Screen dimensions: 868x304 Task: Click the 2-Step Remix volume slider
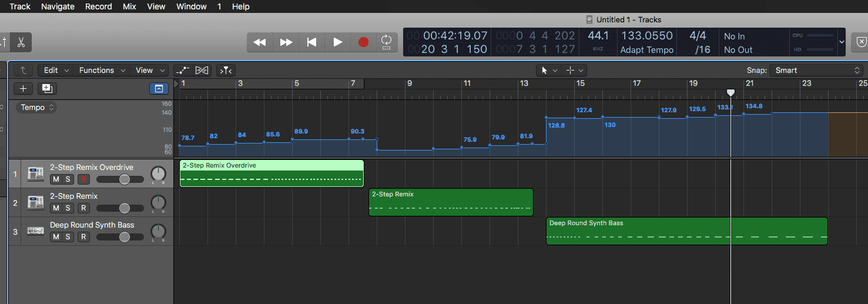coord(120,208)
